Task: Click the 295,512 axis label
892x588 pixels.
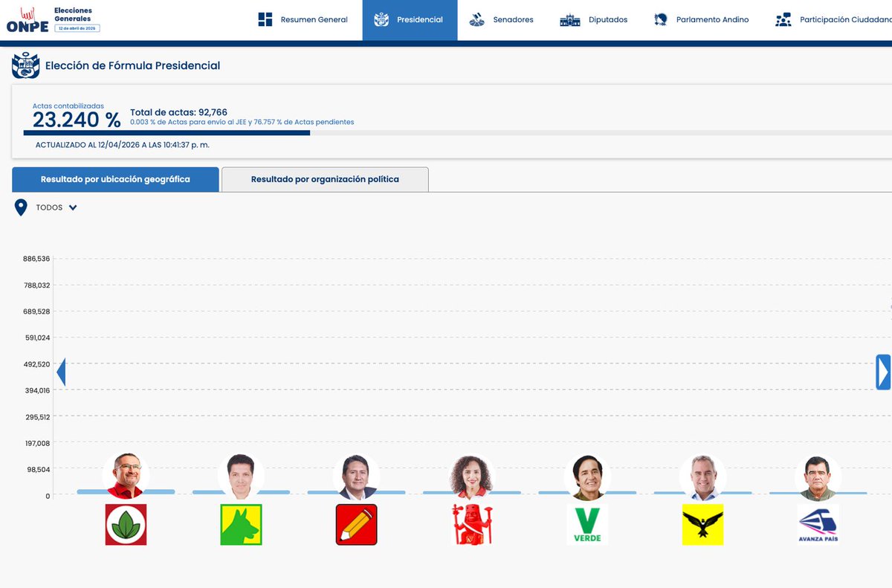Action: [36, 417]
